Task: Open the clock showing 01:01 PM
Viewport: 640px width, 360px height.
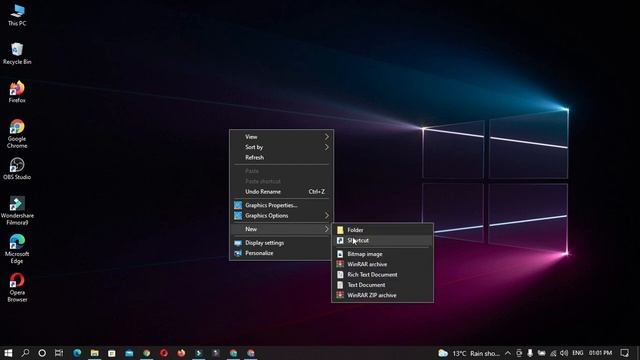Action: 600,353
